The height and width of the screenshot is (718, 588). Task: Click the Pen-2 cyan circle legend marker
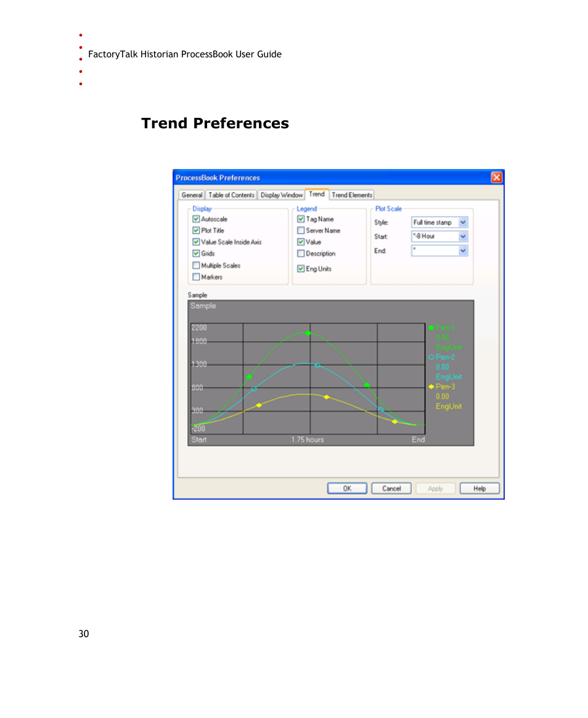[431, 357]
